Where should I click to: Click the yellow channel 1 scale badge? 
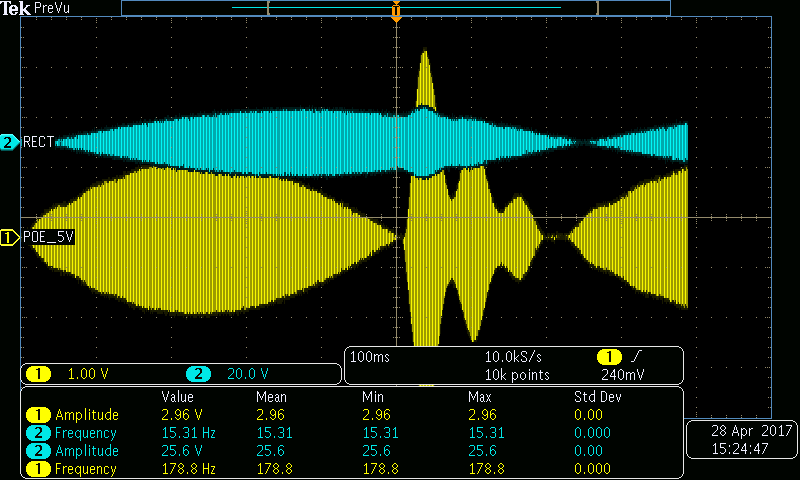(38, 374)
